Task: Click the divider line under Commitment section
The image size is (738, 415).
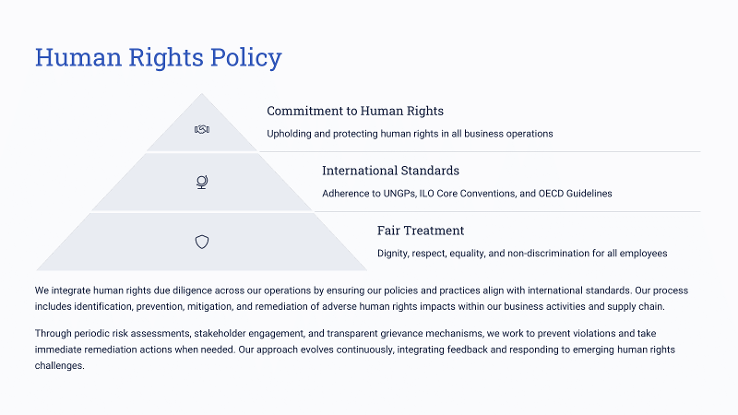Action: pos(480,152)
